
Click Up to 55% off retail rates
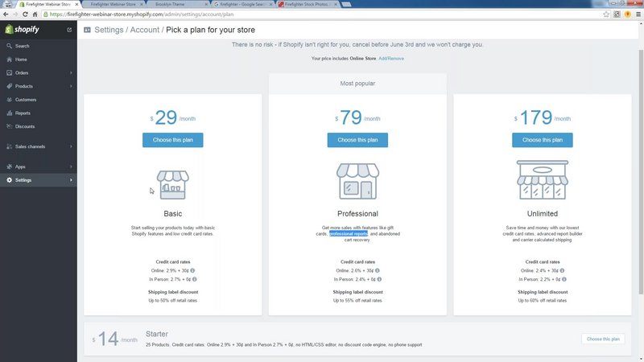pos(357,300)
